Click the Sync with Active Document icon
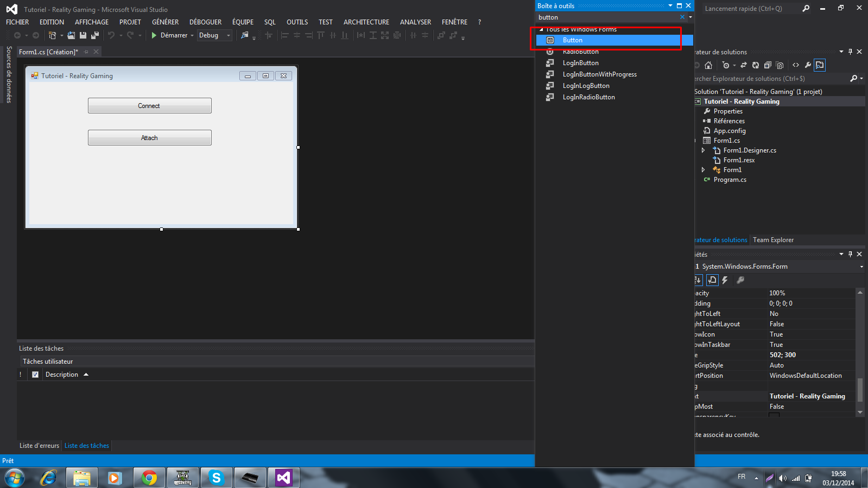 click(744, 65)
